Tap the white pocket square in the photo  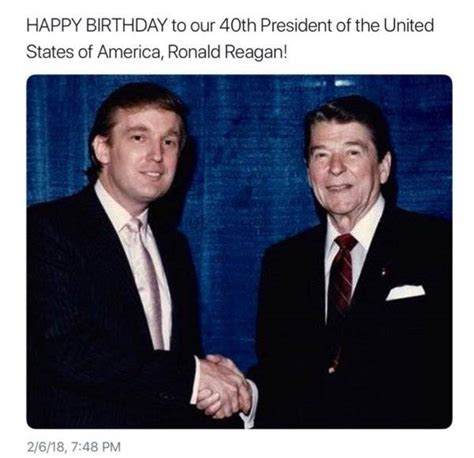405,292
